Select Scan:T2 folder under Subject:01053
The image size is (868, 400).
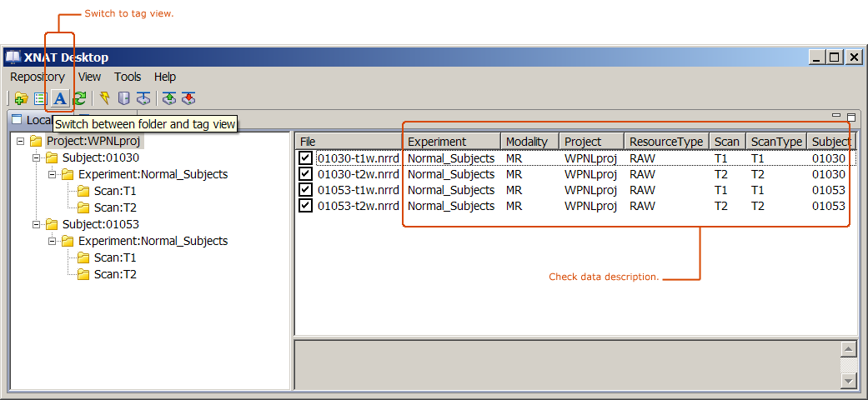pos(115,274)
